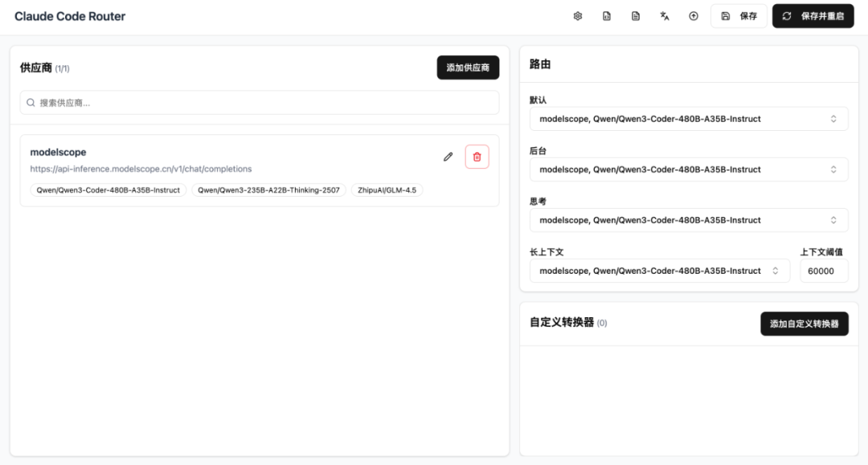
Task: Click the 上下文阈值 field showing 60000
Action: click(823, 271)
